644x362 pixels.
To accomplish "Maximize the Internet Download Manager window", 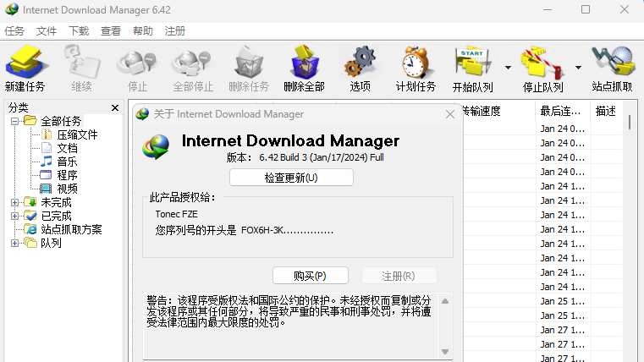I will pos(586,9).
